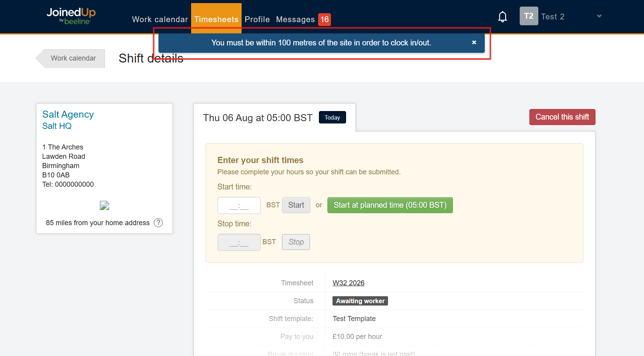Focus the Stop time input field
The height and width of the screenshot is (356, 644).
pos(239,242)
